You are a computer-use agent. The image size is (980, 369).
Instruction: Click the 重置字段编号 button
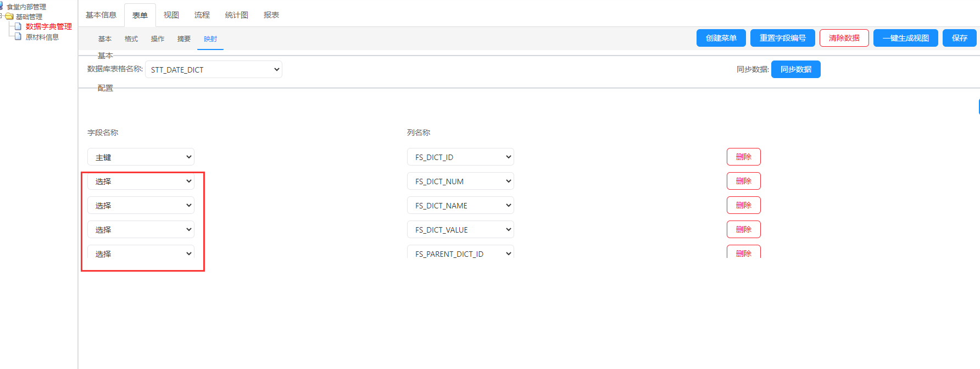[783, 38]
